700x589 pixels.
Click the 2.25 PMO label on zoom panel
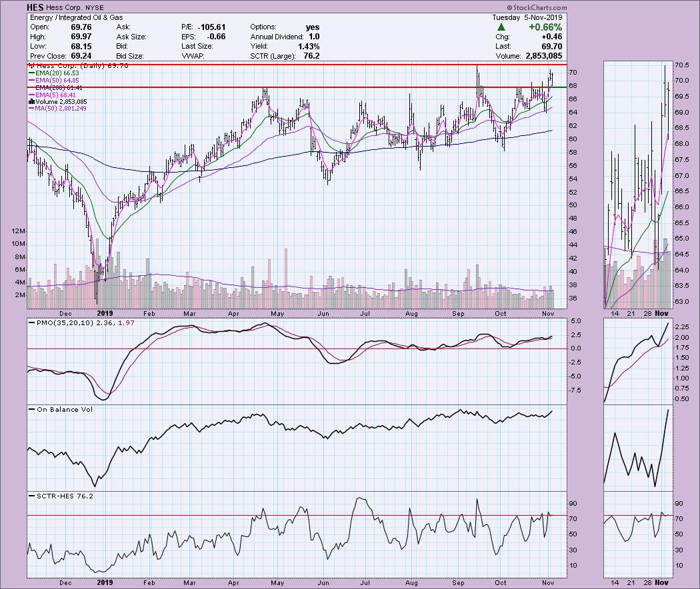(682, 327)
